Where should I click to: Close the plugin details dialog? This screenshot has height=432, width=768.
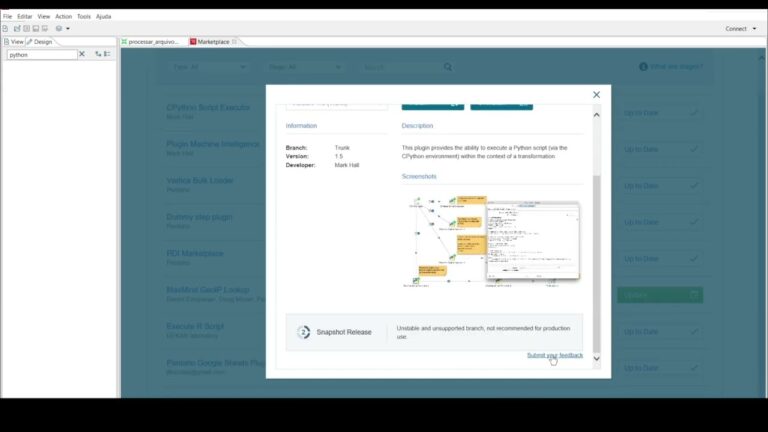pos(596,95)
